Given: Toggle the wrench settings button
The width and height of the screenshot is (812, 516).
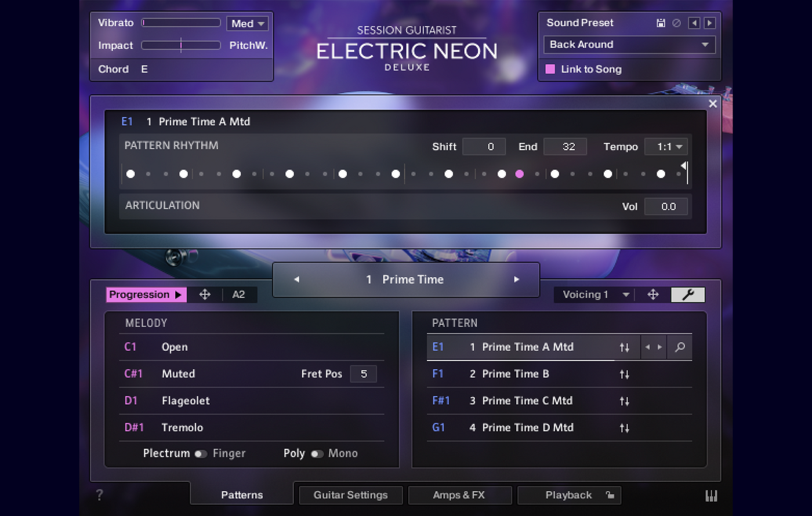Looking at the screenshot, I should pyautogui.click(x=688, y=295).
